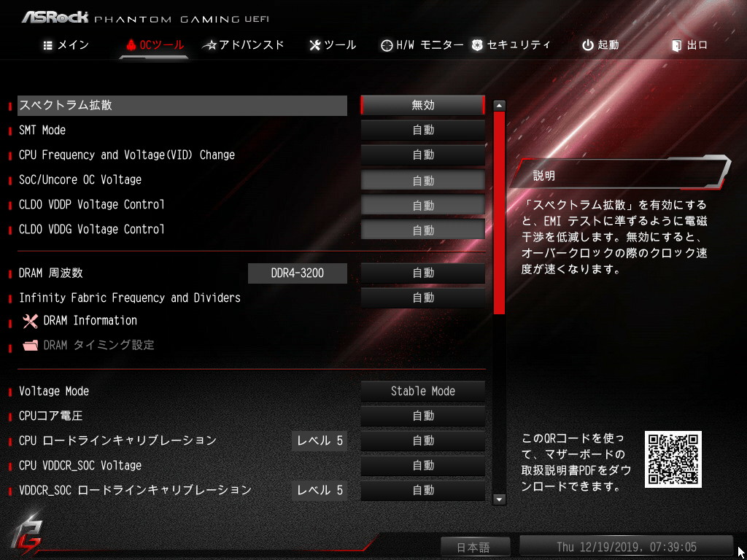Open the 起動 tab
This screenshot has width=747, height=560.
click(600, 45)
